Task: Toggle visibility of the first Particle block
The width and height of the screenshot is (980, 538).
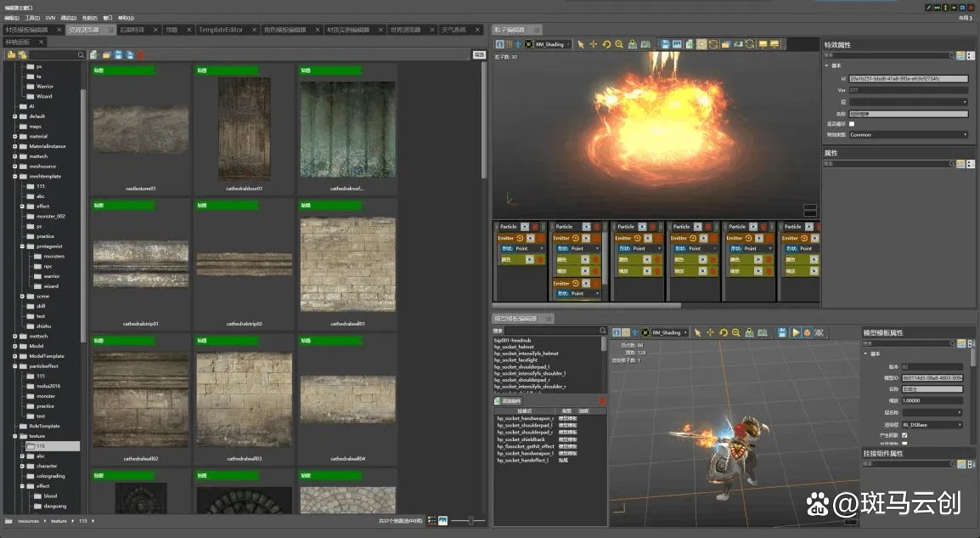Action: 525,227
